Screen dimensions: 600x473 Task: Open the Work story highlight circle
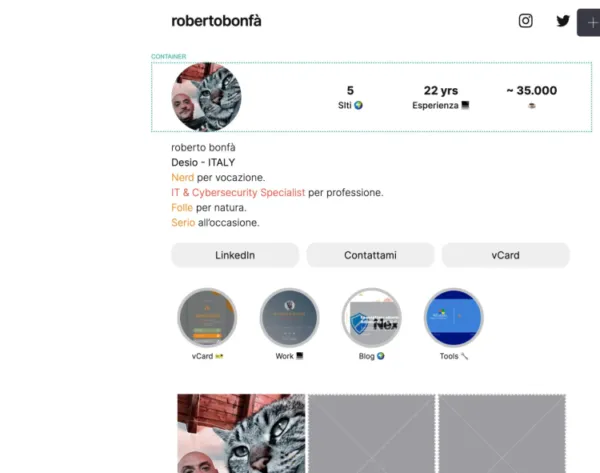pos(289,318)
